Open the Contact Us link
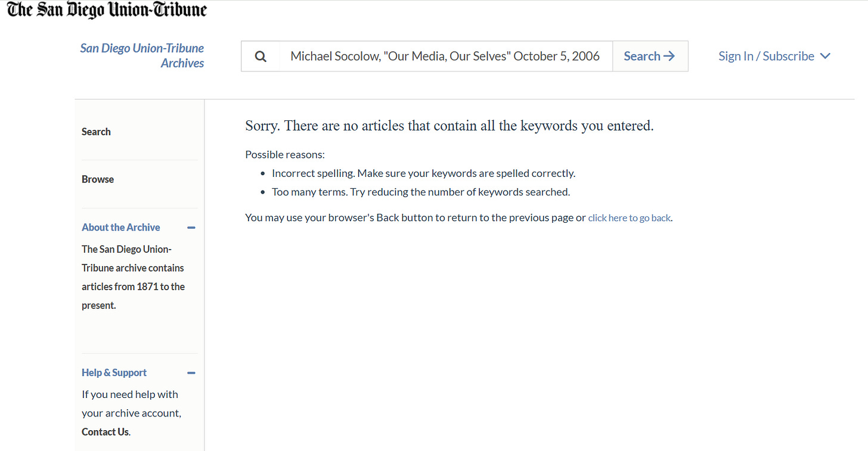The height and width of the screenshot is (451, 868). 105,432
